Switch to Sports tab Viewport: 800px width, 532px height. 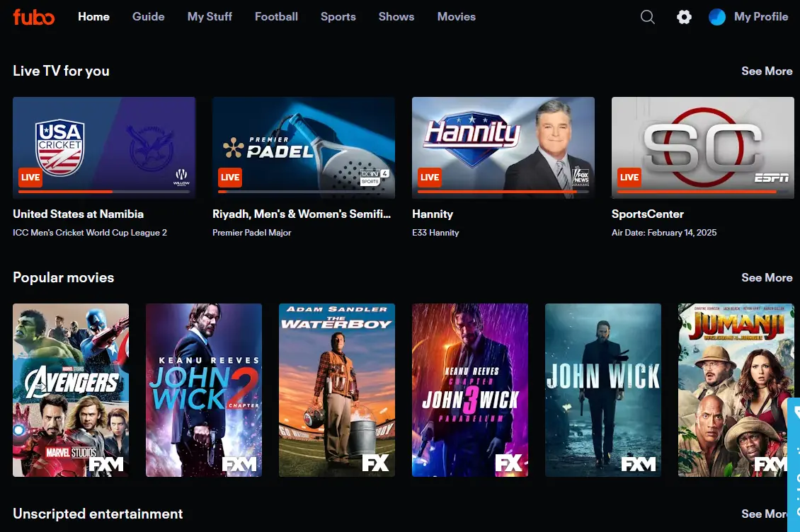(338, 17)
